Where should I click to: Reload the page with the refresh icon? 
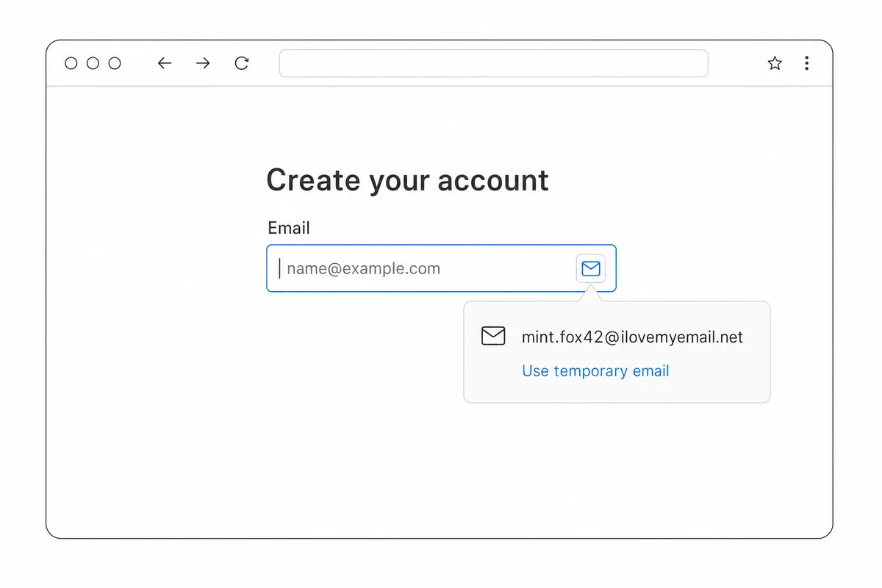(x=241, y=63)
